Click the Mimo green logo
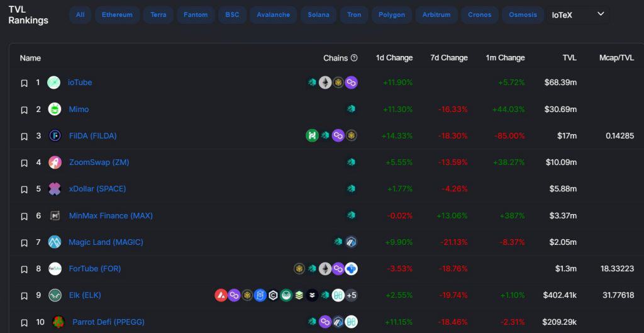644x333 pixels. click(x=55, y=109)
